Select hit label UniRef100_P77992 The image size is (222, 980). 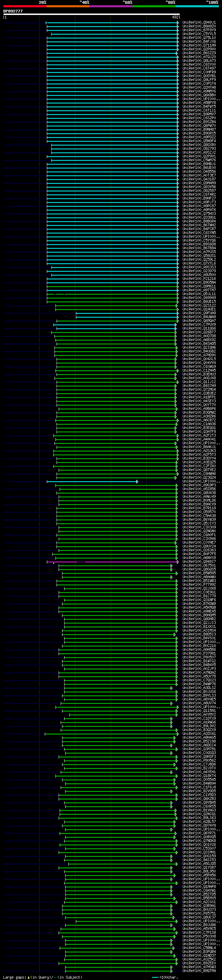click(x=199, y=585)
